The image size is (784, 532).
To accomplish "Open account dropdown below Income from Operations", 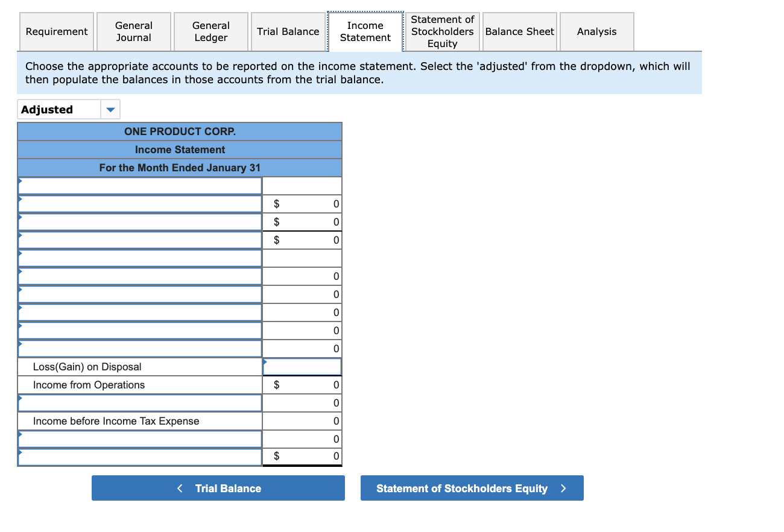I will (x=140, y=403).
